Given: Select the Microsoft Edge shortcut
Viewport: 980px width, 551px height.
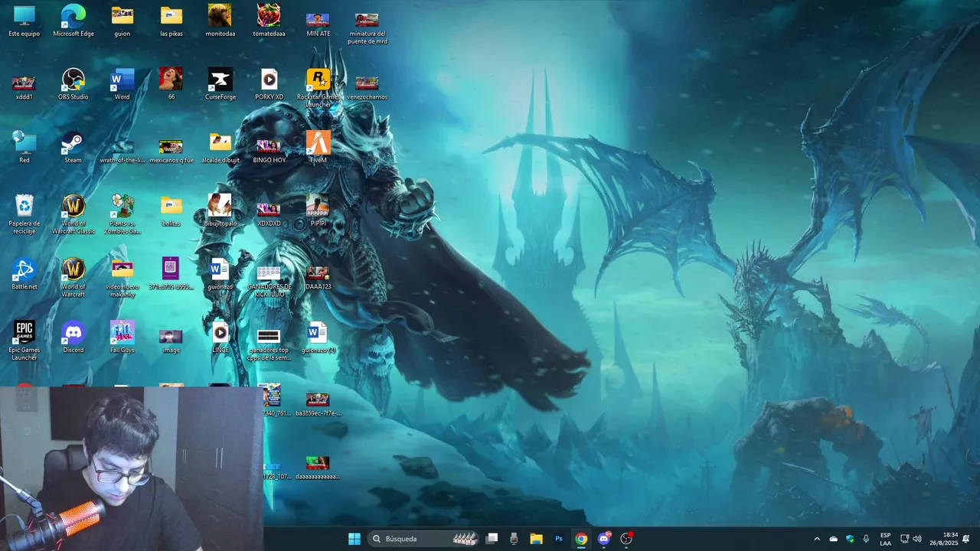Looking at the screenshot, I should pos(73,21).
